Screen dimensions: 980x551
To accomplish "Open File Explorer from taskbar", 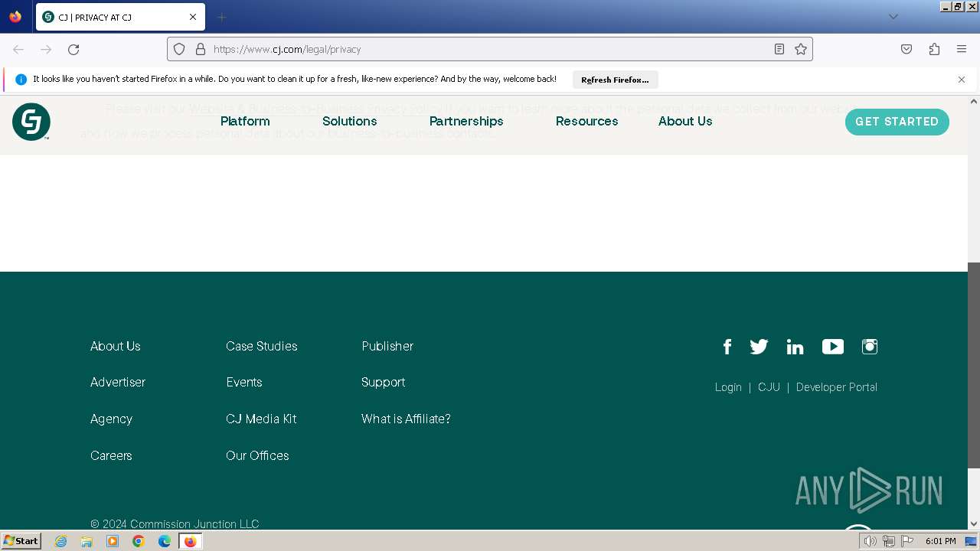I will (x=87, y=541).
